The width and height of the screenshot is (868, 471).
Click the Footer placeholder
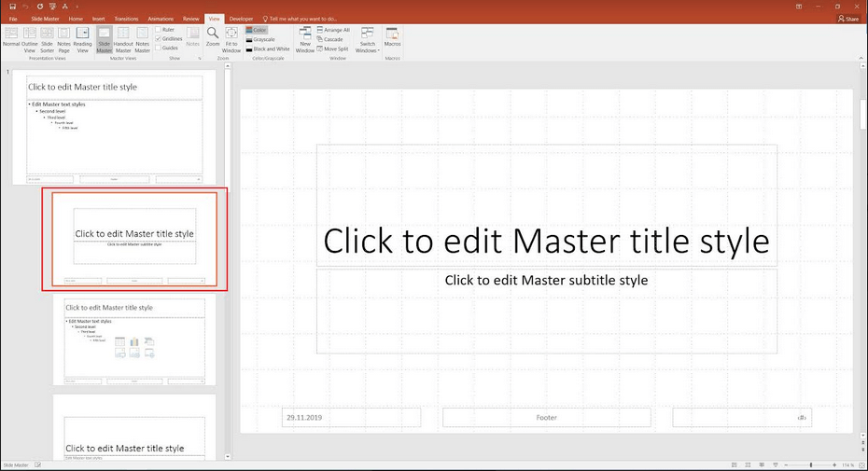pos(546,417)
